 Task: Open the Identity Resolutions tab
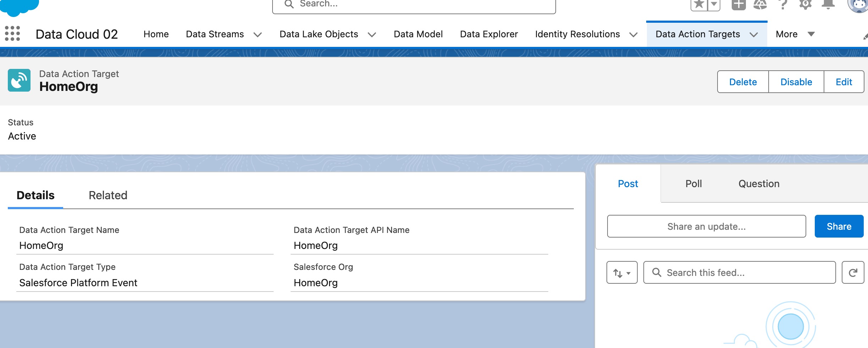pyautogui.click(x=577, y=34)
